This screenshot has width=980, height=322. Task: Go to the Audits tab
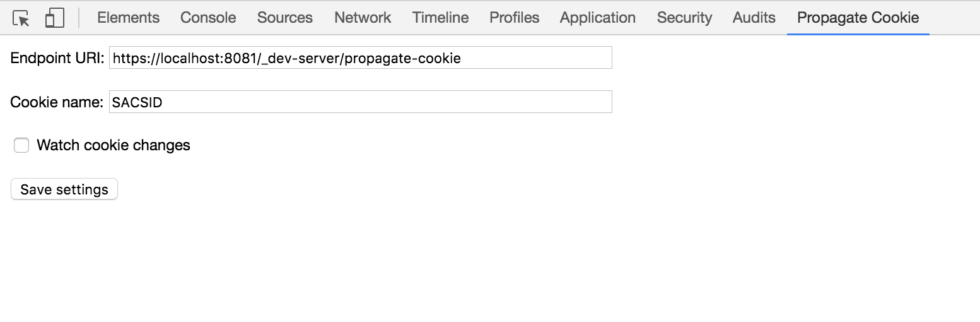coord(754,18)
